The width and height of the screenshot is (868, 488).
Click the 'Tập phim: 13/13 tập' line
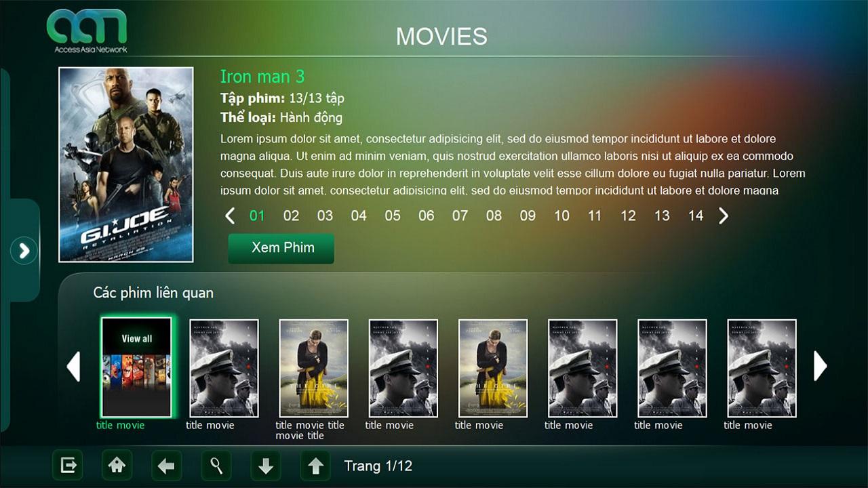tap(282, 98)
